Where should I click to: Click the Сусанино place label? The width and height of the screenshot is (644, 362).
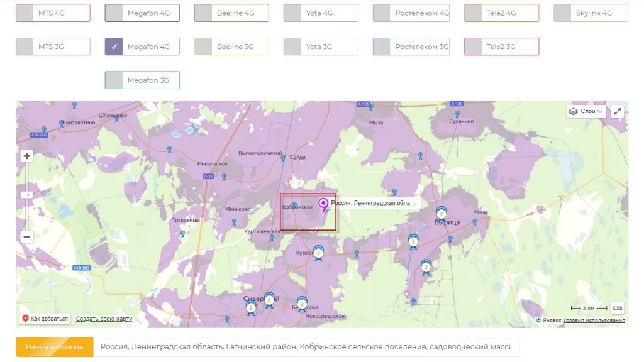(x=462, y=121)
